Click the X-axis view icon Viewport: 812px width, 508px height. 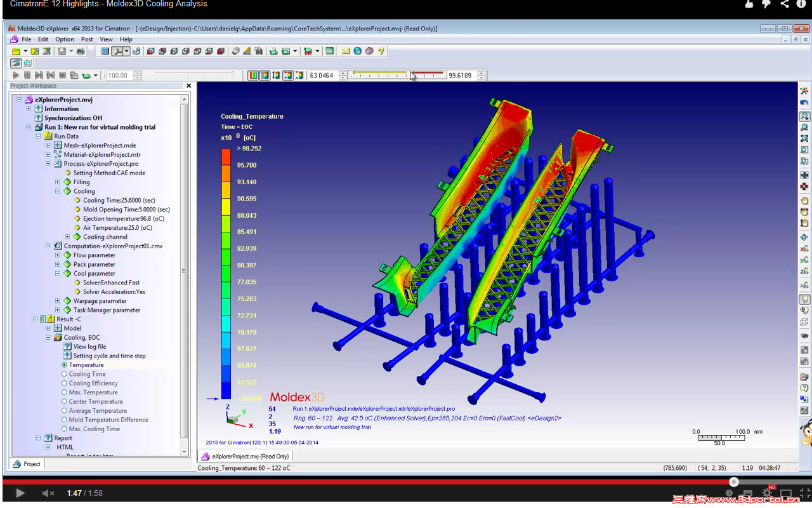pos(804,248)
